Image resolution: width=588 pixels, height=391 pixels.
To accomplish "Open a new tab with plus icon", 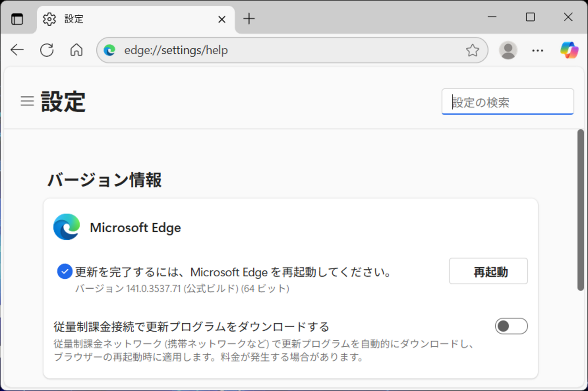I will 249,19.
